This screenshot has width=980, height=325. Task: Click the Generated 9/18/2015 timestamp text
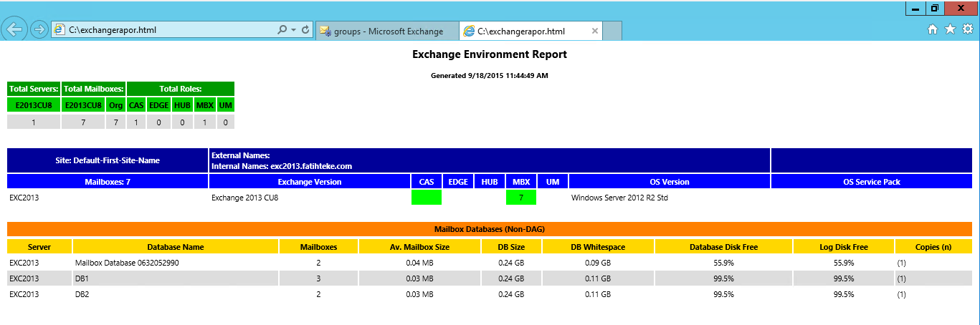pyautogui.click(x=490, y=75)
